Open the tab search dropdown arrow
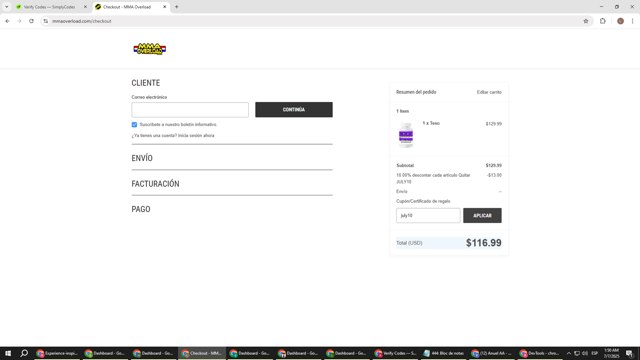This screenshot has height=360, width=640. pos(7,7)
